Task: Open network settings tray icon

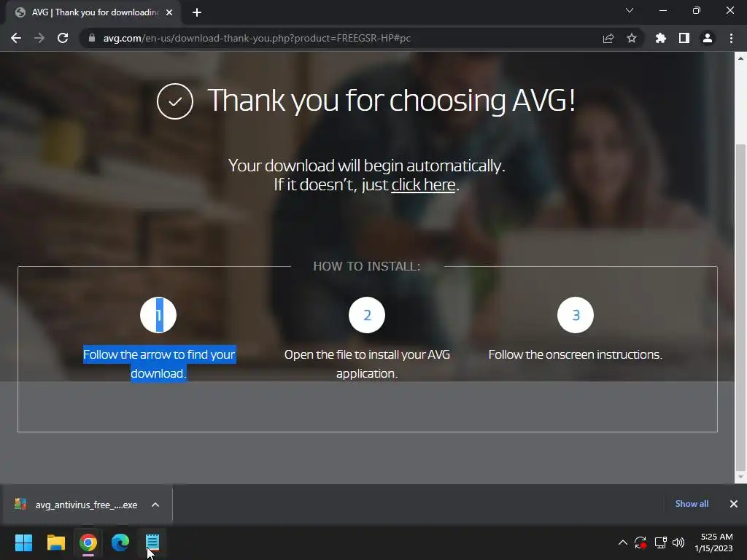Action: 660,542
